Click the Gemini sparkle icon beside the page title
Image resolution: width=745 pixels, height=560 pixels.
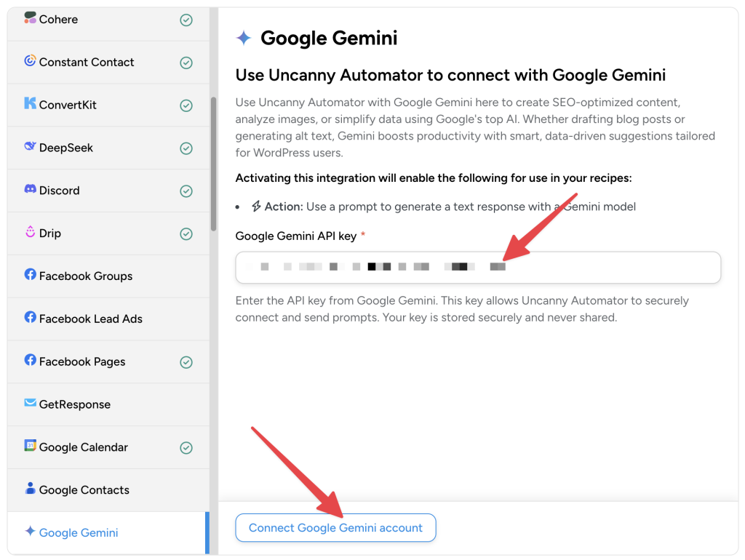[x=244, y=37]
